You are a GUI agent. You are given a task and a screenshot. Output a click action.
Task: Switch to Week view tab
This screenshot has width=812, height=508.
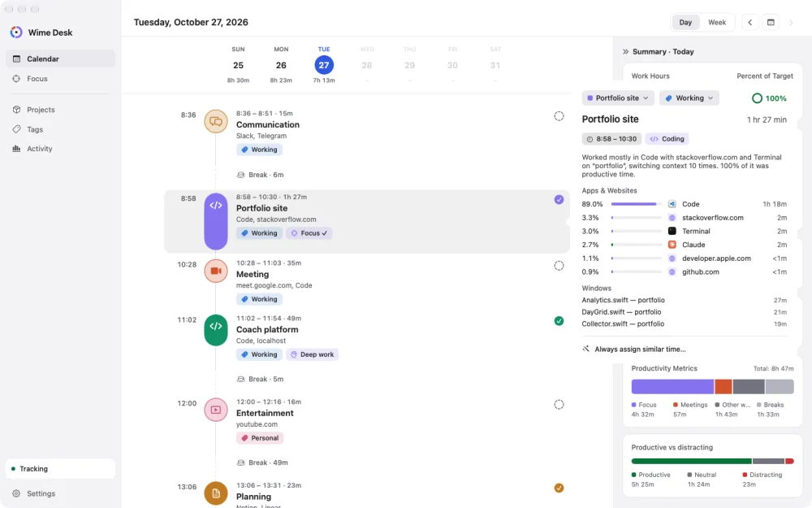717,22
